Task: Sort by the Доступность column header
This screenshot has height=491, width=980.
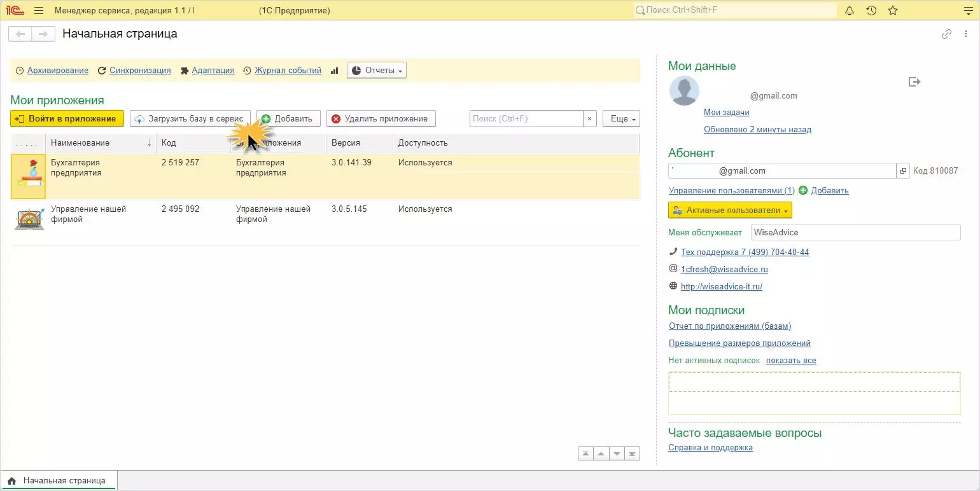Action: [515, 143]
